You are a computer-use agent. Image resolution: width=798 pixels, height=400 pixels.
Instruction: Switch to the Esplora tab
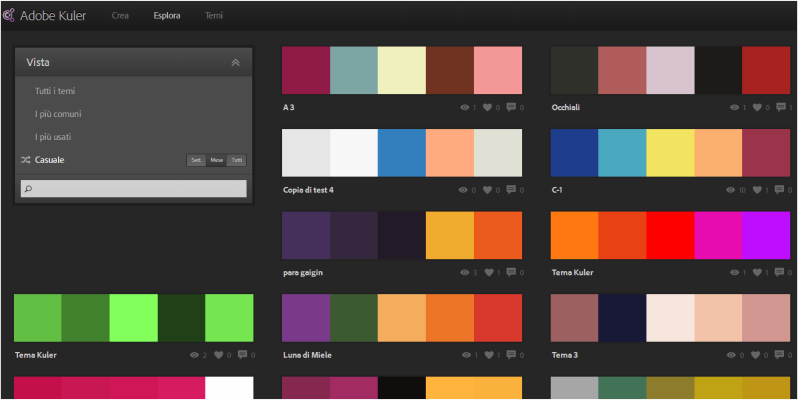(167, 16)
